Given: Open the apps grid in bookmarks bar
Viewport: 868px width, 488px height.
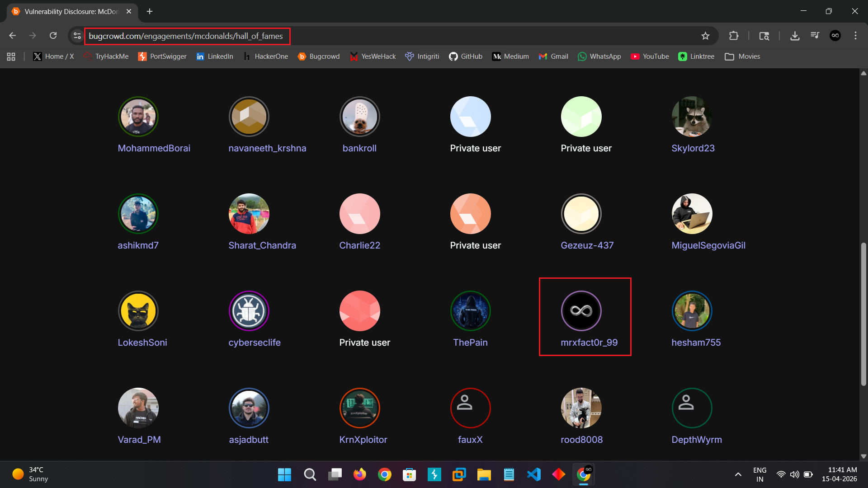Looking at the screenshot, I should coord(11,56).
